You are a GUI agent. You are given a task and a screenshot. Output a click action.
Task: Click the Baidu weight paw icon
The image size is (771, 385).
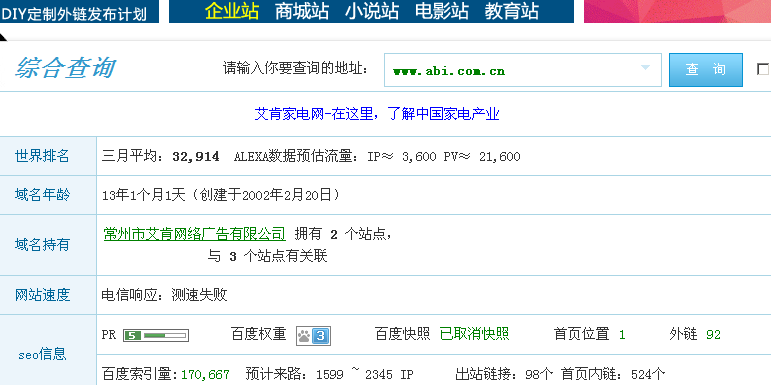point(313,336)
